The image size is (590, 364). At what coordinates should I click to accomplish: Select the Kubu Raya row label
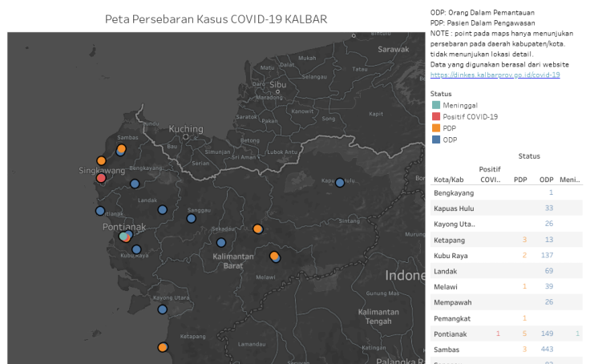click(451, 255)
